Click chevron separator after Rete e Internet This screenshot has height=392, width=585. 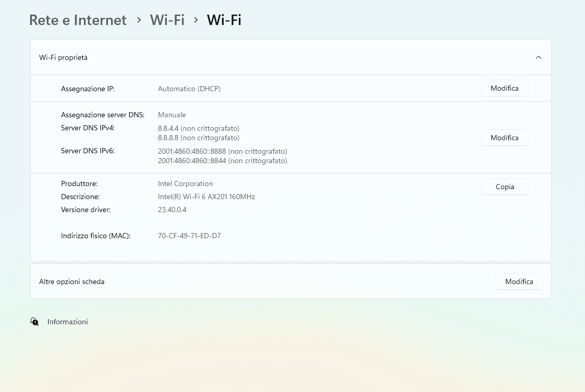[x=139, y=20]
